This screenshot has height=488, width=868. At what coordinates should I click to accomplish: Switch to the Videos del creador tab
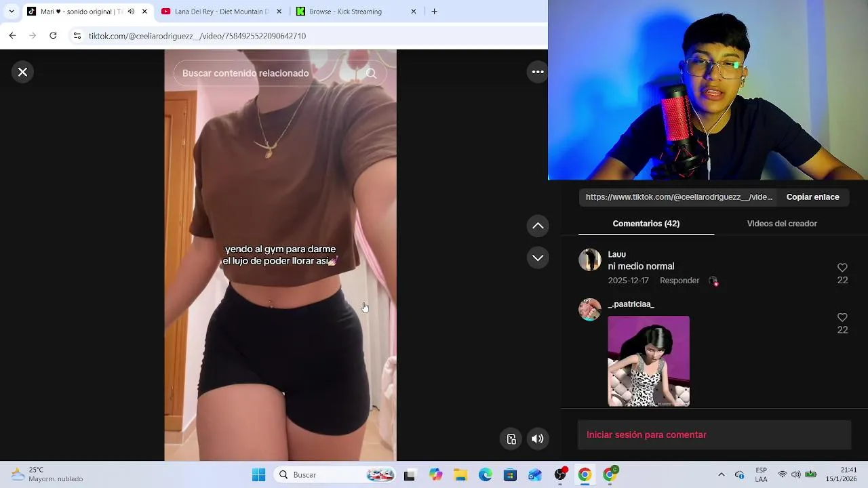[x=782, y=224]
